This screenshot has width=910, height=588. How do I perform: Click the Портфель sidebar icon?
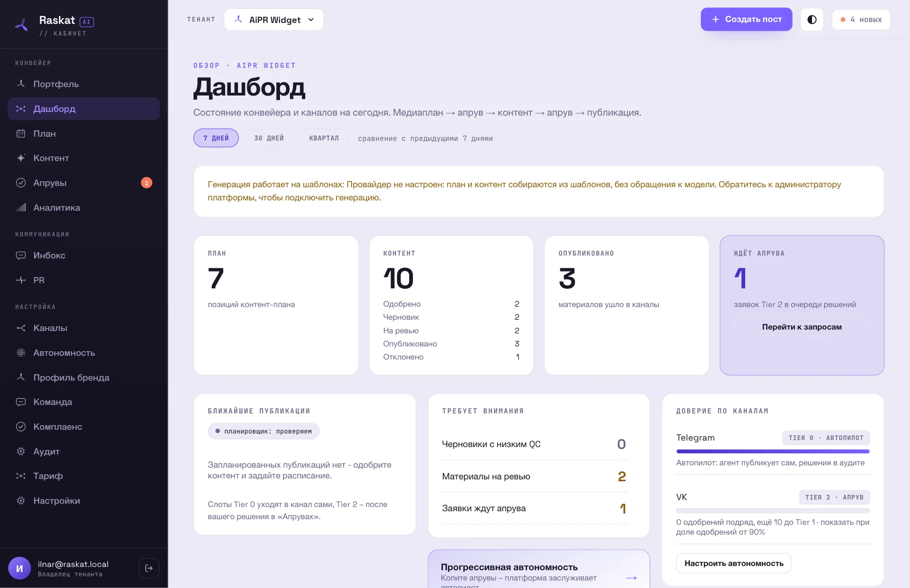coord(21,84)
